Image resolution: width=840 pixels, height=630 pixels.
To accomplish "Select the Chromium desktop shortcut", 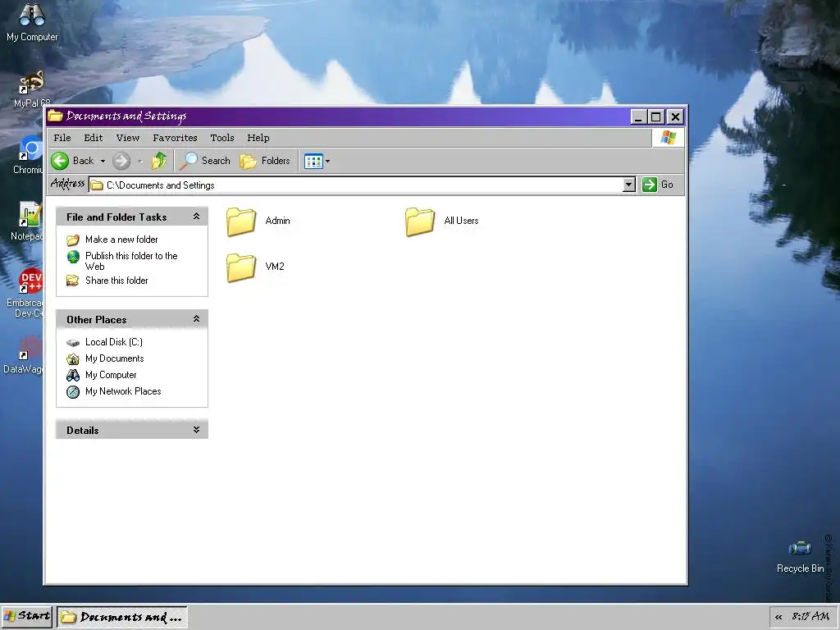I will [29, 154].
